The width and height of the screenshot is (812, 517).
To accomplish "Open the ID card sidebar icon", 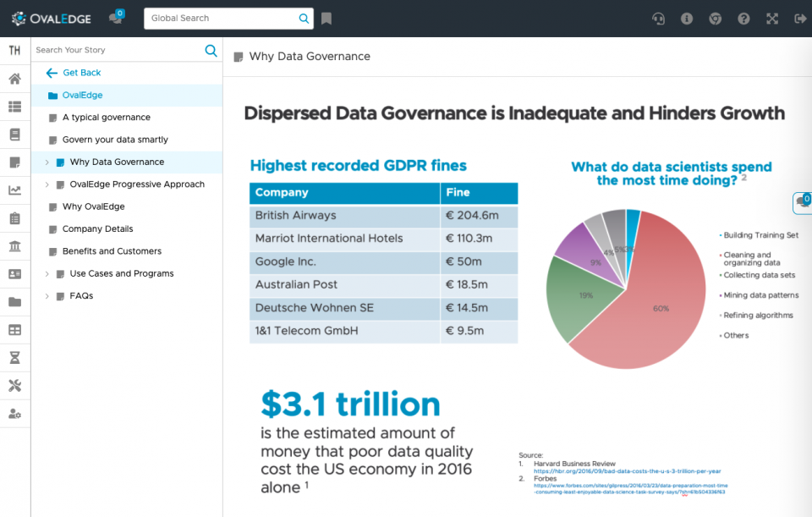I will pos(14,274).
